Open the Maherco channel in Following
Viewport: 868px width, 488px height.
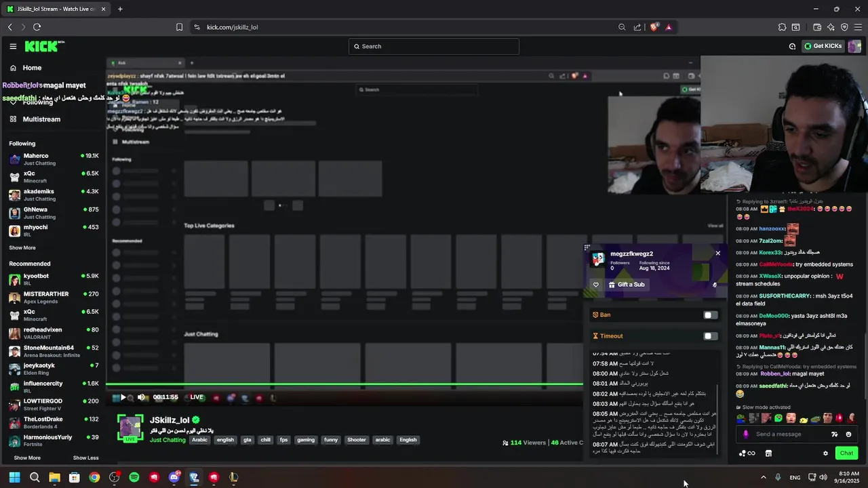(x=53, y=159)
